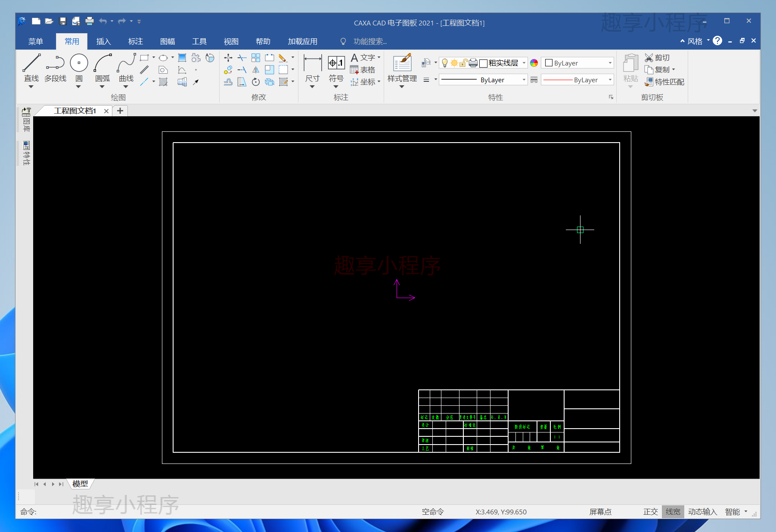
Task: Open the 特性 properties side panel
Action: 26,153
